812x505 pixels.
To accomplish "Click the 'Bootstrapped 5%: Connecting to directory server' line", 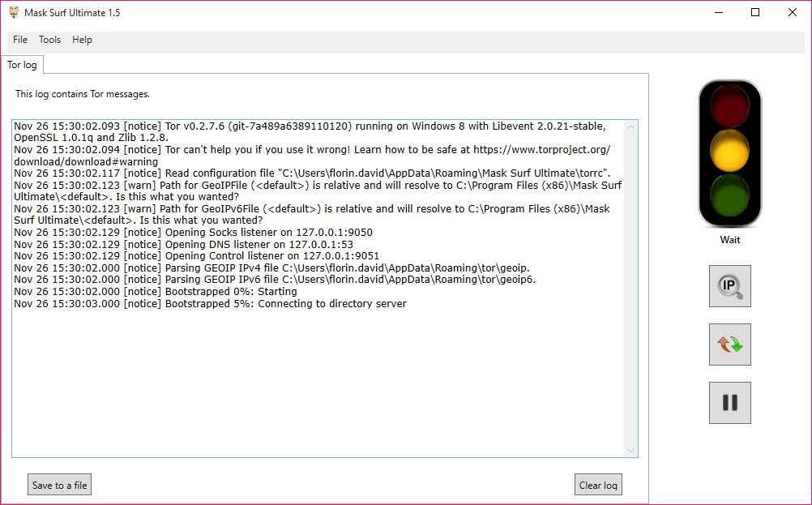I will 210,303.
